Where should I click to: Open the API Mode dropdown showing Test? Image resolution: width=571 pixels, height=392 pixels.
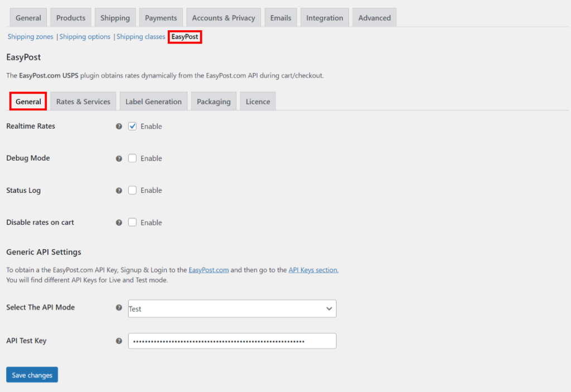pyautogui.click(x=232, y=308)
